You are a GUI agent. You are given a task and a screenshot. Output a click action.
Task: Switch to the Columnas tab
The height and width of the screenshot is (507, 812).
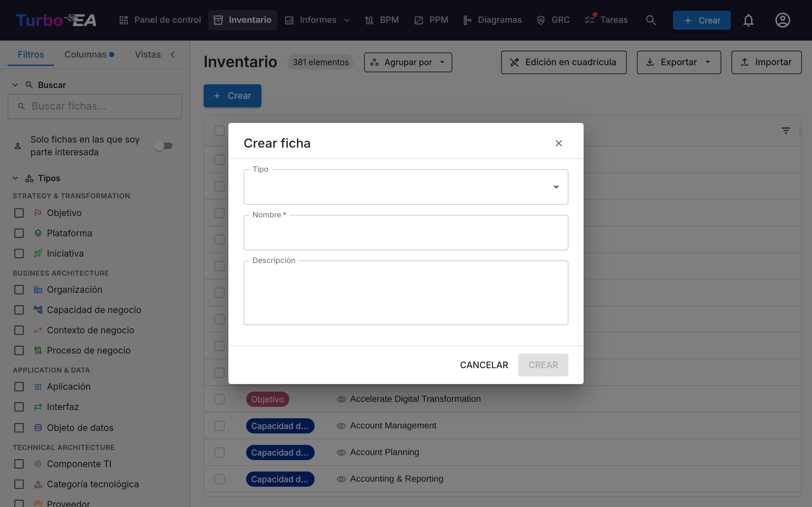(89, 54)
